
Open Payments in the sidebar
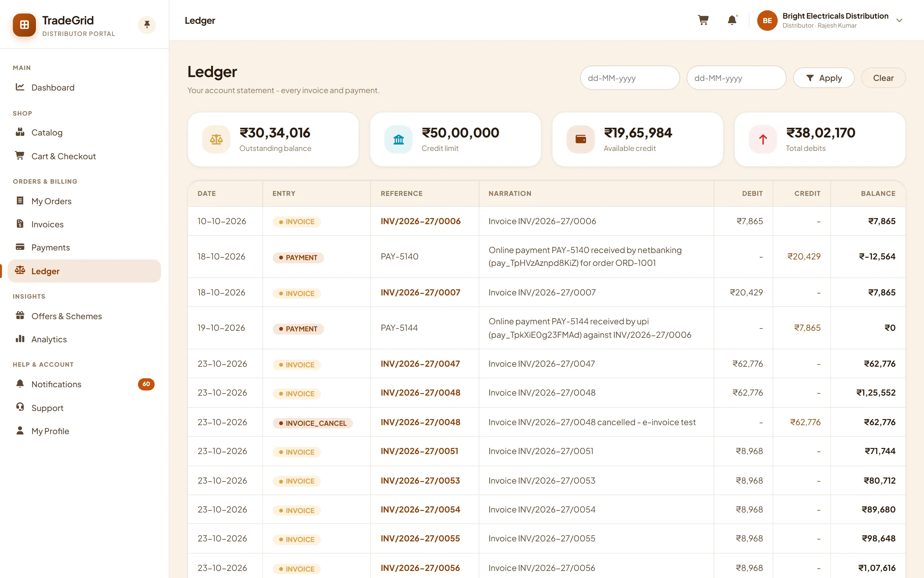click(84, 247)
